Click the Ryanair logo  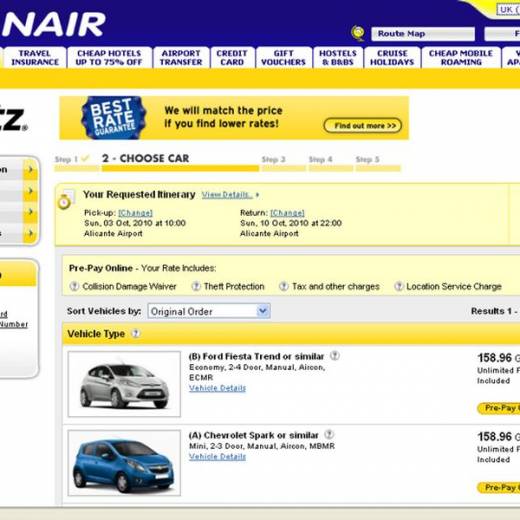(53, 24)
